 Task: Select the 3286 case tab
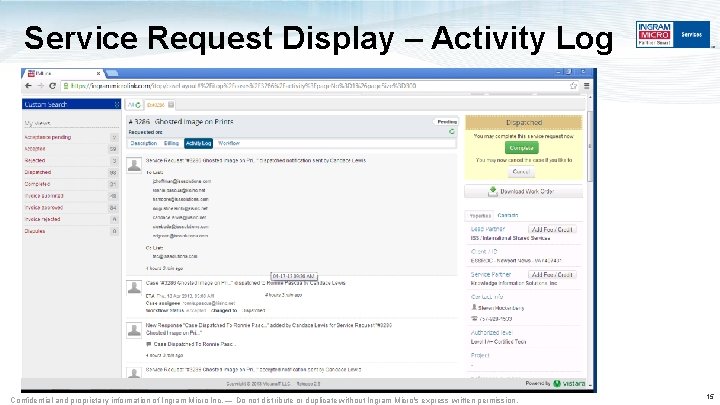tap(160, 105)
